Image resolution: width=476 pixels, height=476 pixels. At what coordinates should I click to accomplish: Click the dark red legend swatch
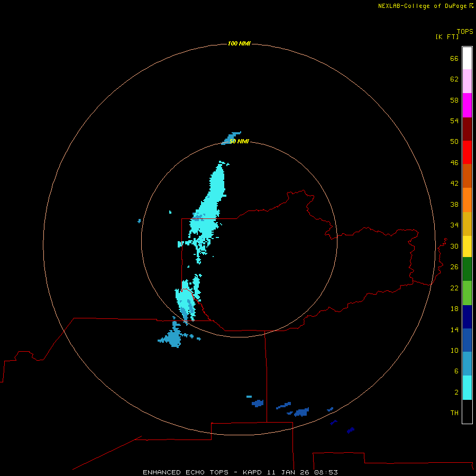[467, 129]
